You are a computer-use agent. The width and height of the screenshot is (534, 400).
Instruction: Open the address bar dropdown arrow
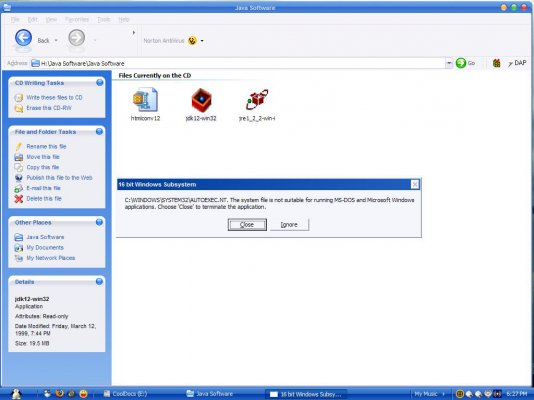pyautogui.click(x=449, y=63)
